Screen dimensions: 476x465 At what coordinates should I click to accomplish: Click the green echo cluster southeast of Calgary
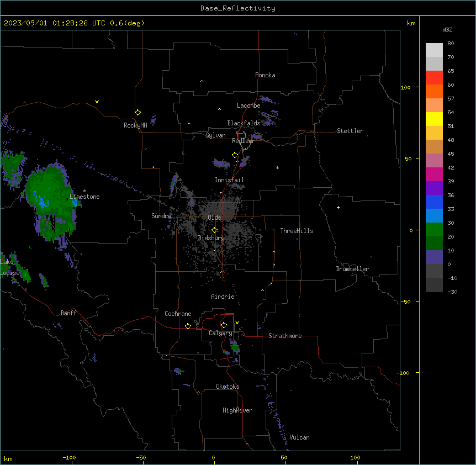[x=235, y=347]
